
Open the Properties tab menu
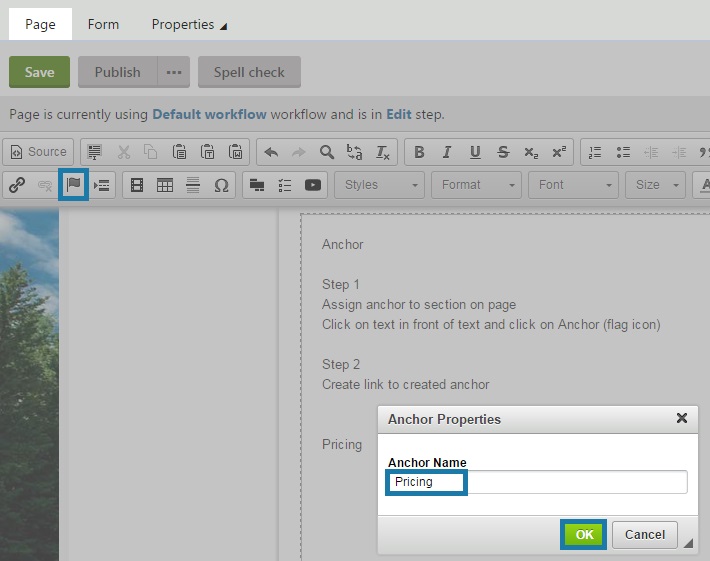(x=188, y=24)
